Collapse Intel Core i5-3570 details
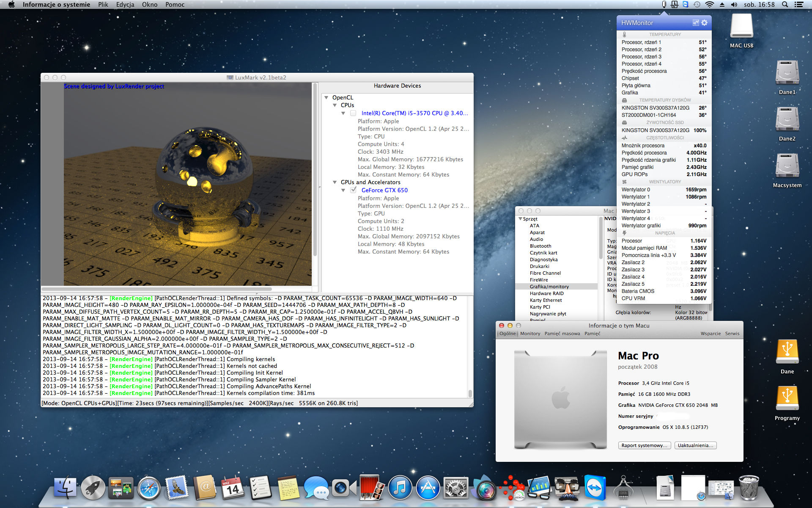 [x=343, y=113]
